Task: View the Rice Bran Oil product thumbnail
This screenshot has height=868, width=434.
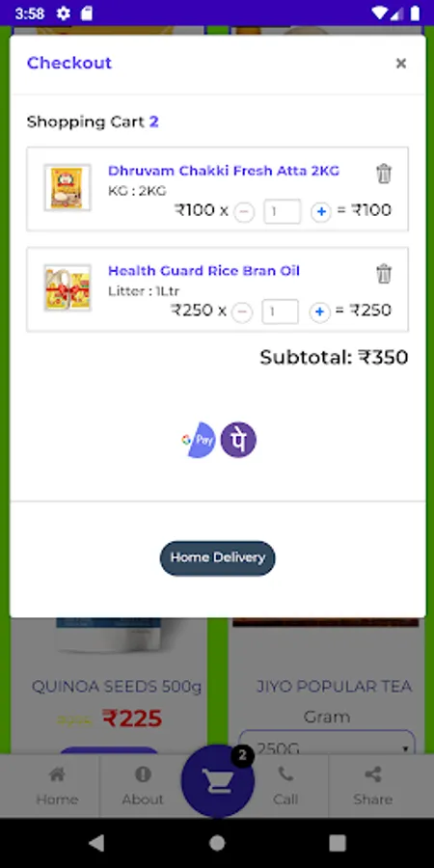Action: (68, 287)
